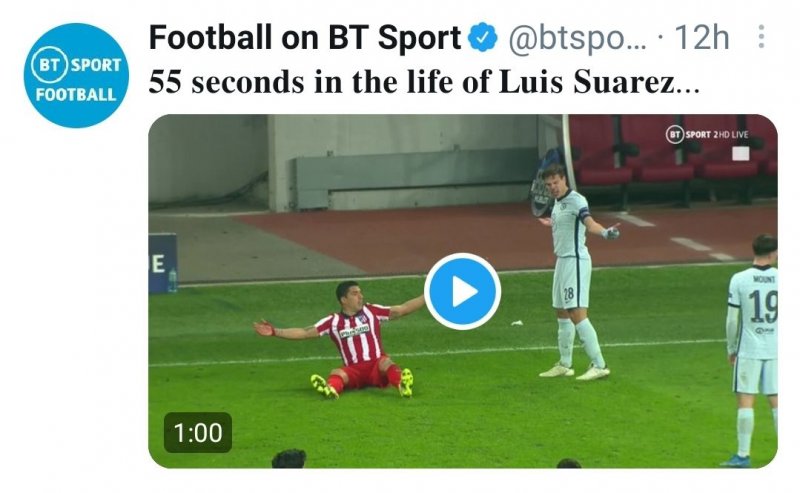This screenshot has height=493, width=800.
Task: Open the BT Sport Football profile avatar
Action: (75, 76)
